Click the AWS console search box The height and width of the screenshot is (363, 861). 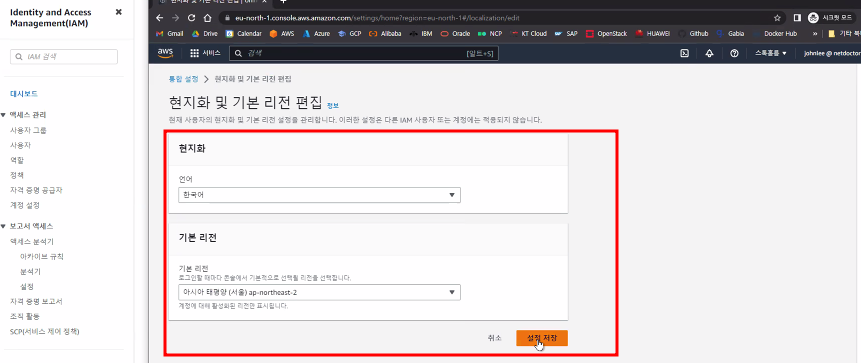point(364,53)
